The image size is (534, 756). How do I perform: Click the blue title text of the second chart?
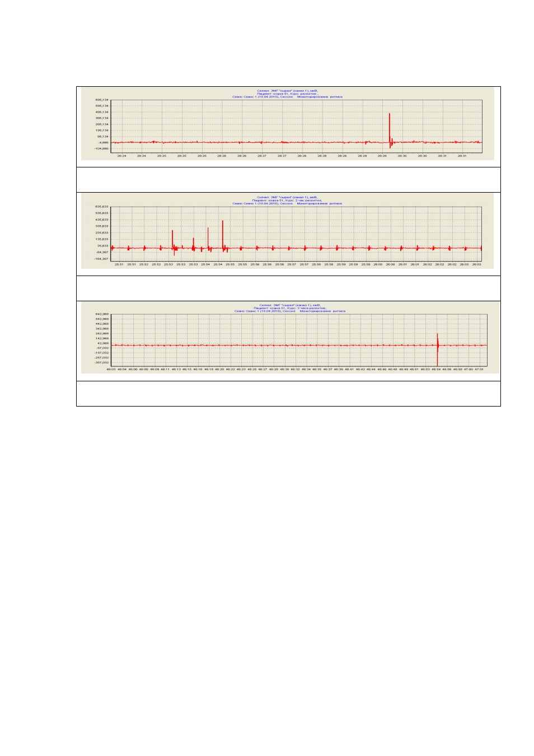click(287, 200)
